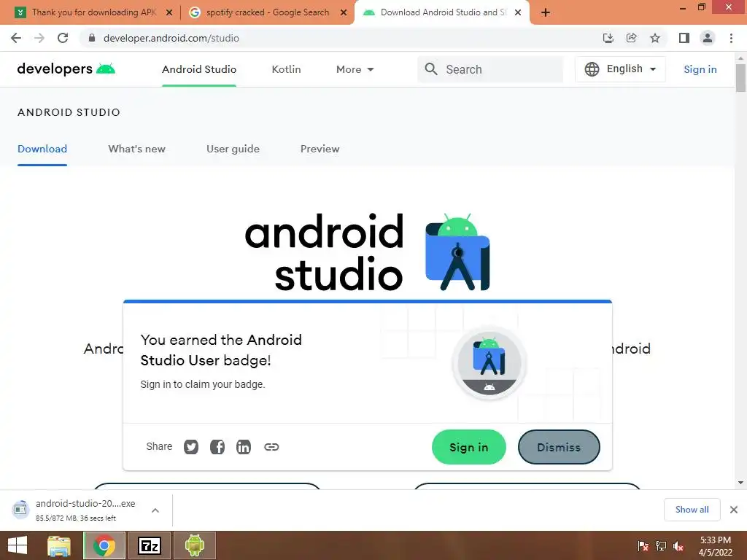Open the Android emulator taskbar app
The image size is (747, 560).
(x=194, y=545)
